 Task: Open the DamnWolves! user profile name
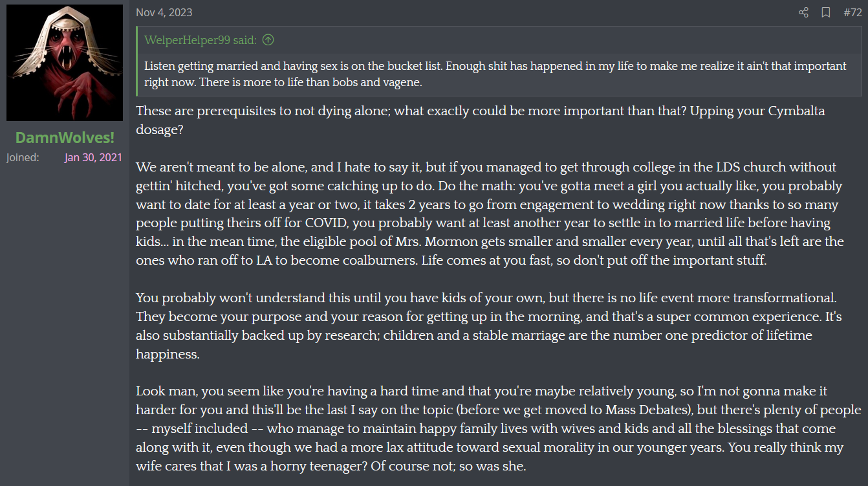coord(65,137)
